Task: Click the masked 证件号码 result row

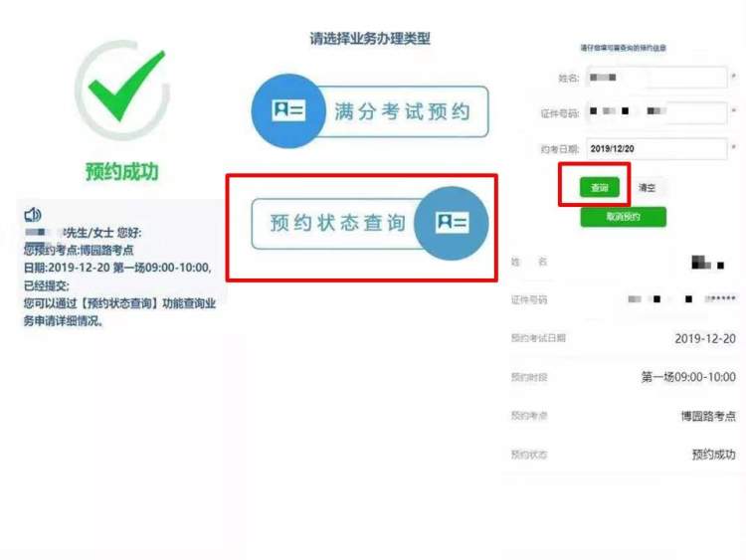Action: point(624,299)
